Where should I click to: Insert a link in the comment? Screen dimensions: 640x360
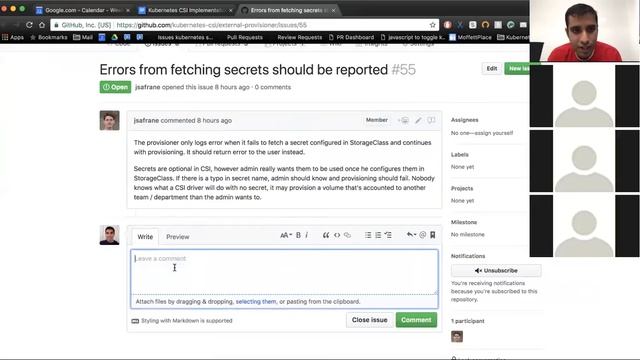[x=347, y=235]
